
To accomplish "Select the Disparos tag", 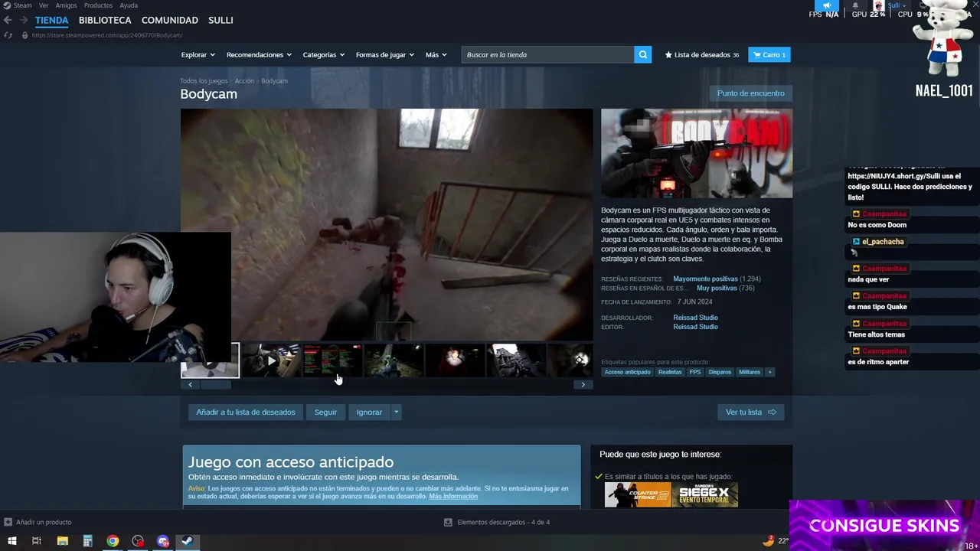I will 720,372.
